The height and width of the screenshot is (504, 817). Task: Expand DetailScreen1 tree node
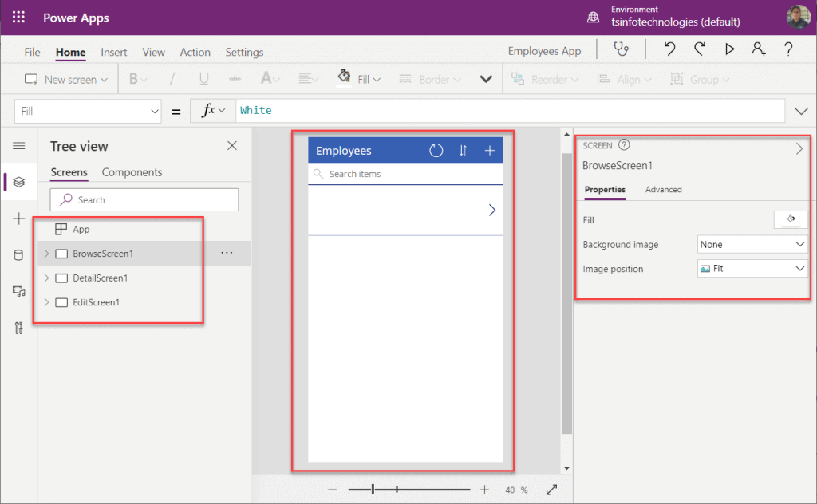(x=46, y=278)
